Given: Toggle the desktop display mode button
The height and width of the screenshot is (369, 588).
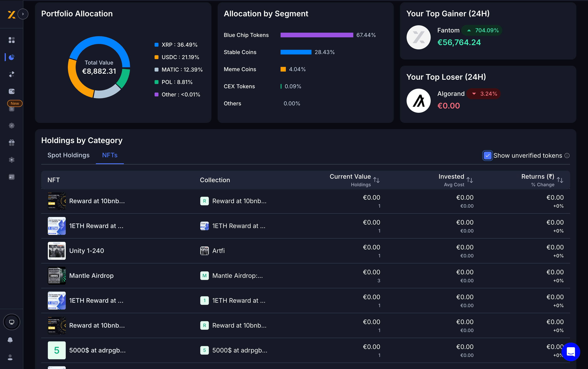Looking at the screenshot, I should [x=11, y=322].
